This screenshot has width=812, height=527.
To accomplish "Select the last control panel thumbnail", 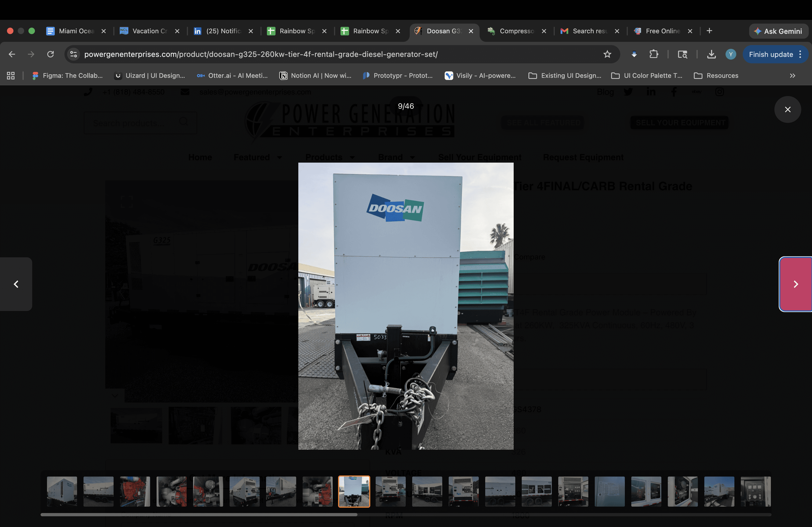I will click(x=755, y=491).
